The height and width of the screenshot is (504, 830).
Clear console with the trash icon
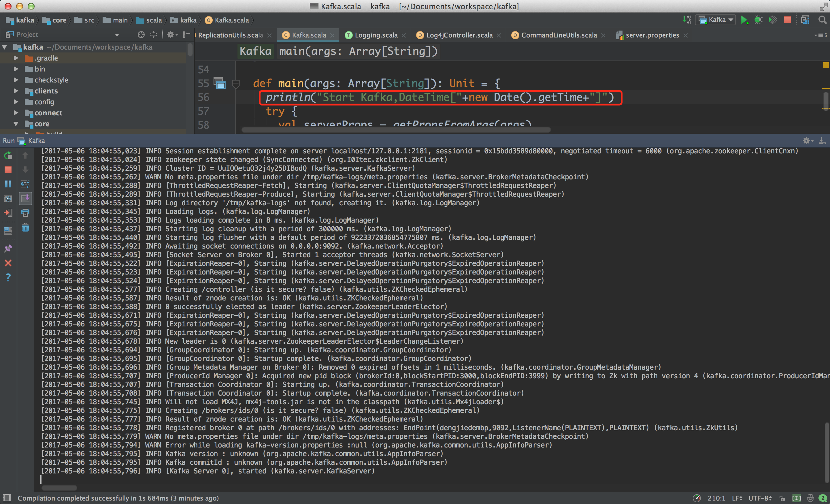click(x=25, y=228)
